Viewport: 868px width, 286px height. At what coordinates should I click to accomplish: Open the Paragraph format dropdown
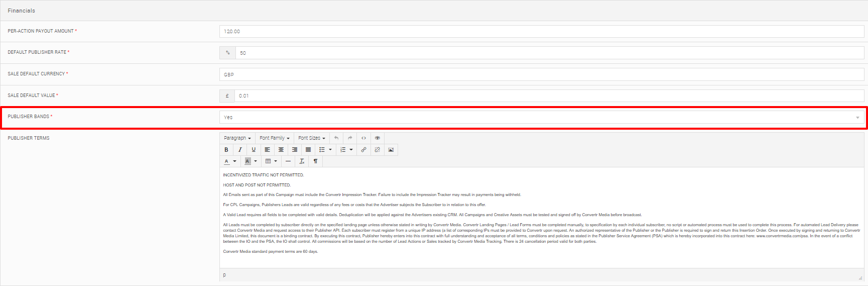point(237,138)
